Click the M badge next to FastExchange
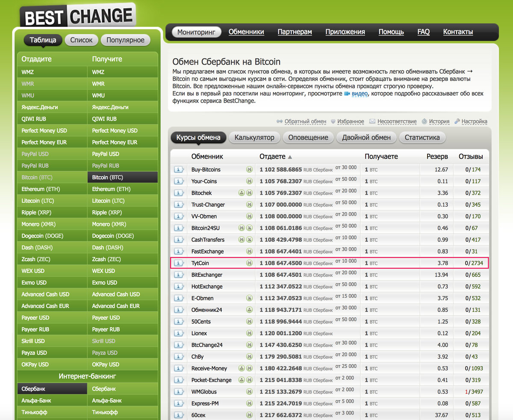 (x=249, y=251)
